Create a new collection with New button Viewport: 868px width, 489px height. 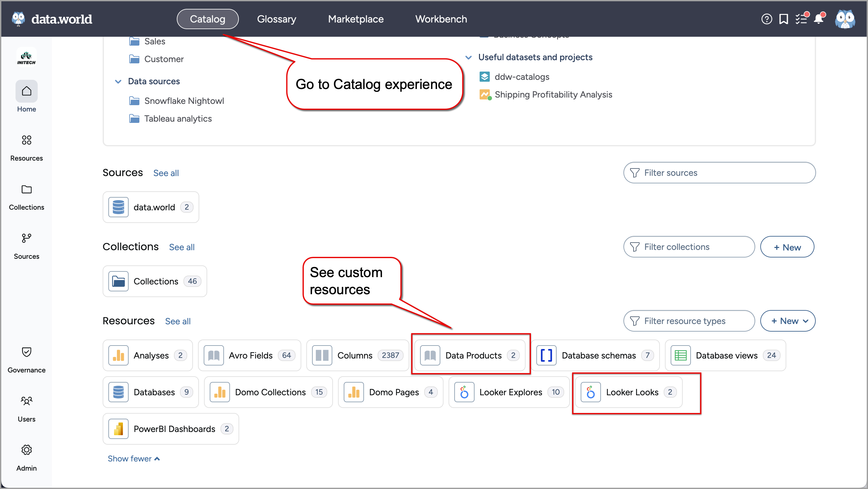[x=787, y=246]
